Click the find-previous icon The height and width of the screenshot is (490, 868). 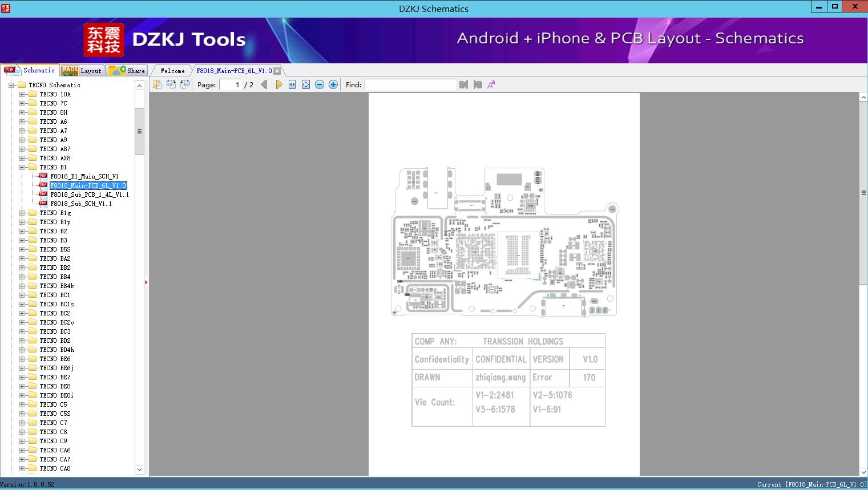pyautogui.click(x=463, y=84)
